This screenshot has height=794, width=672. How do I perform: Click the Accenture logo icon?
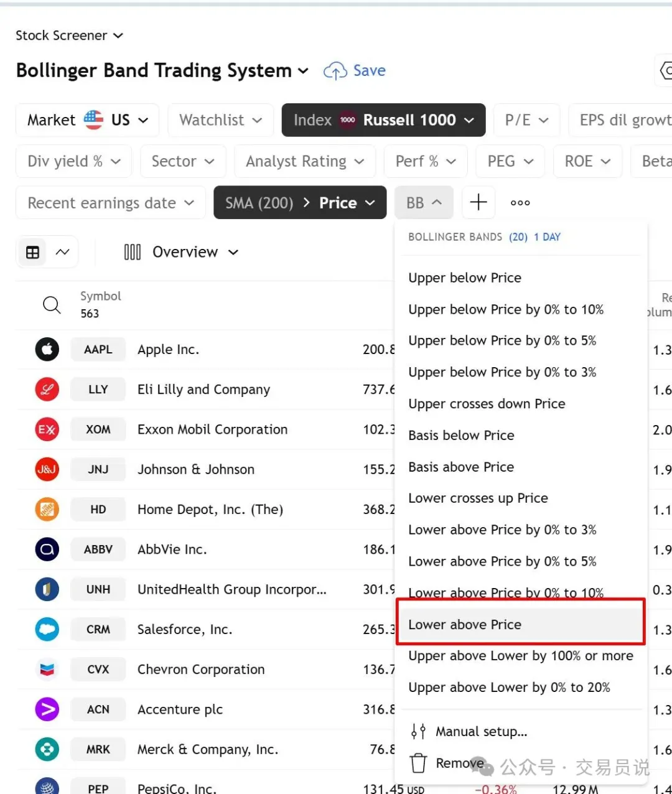[x=47, y=709]
